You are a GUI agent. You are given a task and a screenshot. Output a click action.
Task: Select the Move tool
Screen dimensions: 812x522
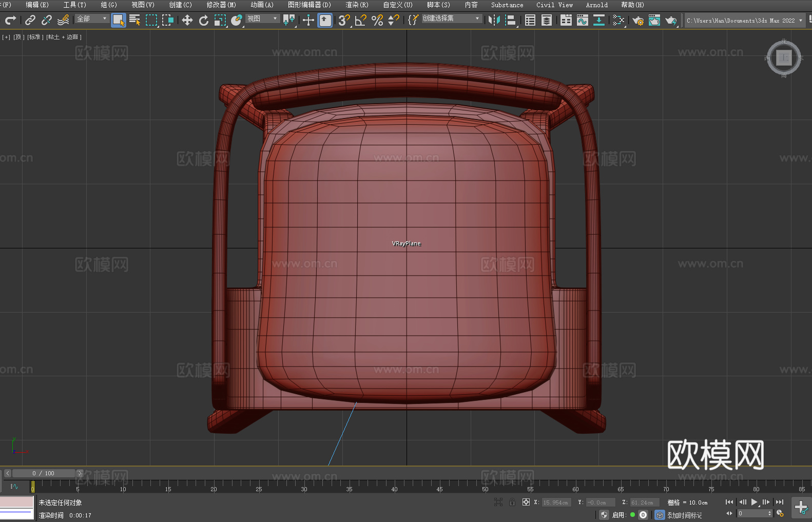click(x=187, y=20)
